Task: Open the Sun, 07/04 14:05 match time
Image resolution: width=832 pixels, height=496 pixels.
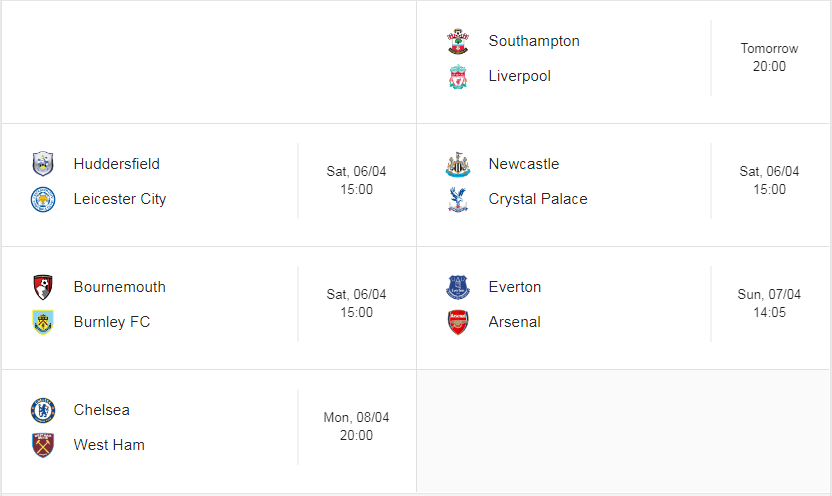Action: (769, 303)
